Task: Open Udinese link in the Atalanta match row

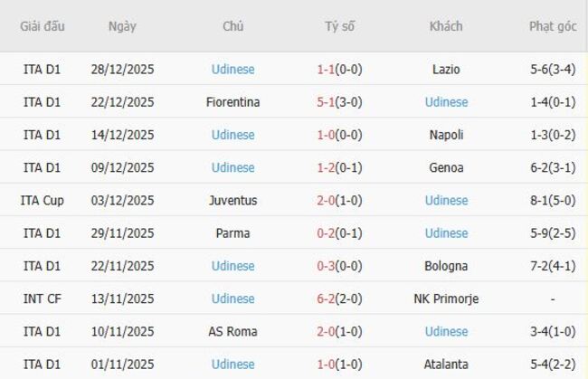Action: click(x=232, y=365)
